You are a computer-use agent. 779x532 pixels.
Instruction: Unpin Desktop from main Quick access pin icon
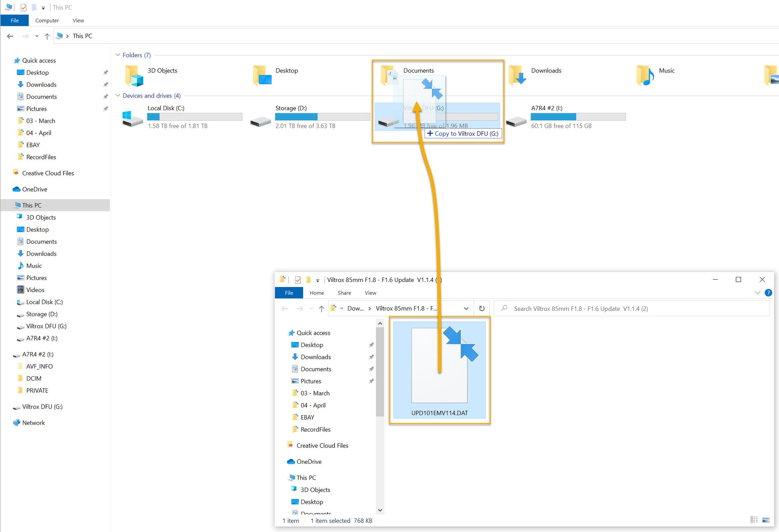tap(106, 72)
